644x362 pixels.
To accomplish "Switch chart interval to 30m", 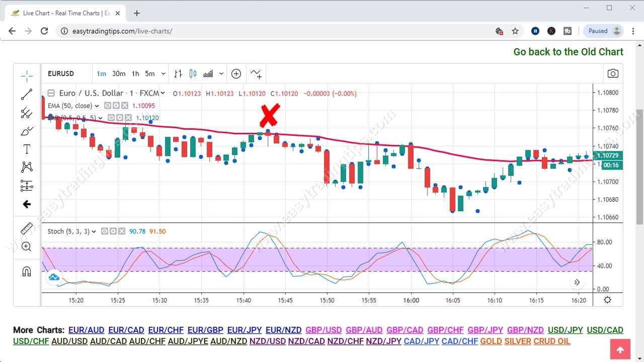I will [119, 73].
